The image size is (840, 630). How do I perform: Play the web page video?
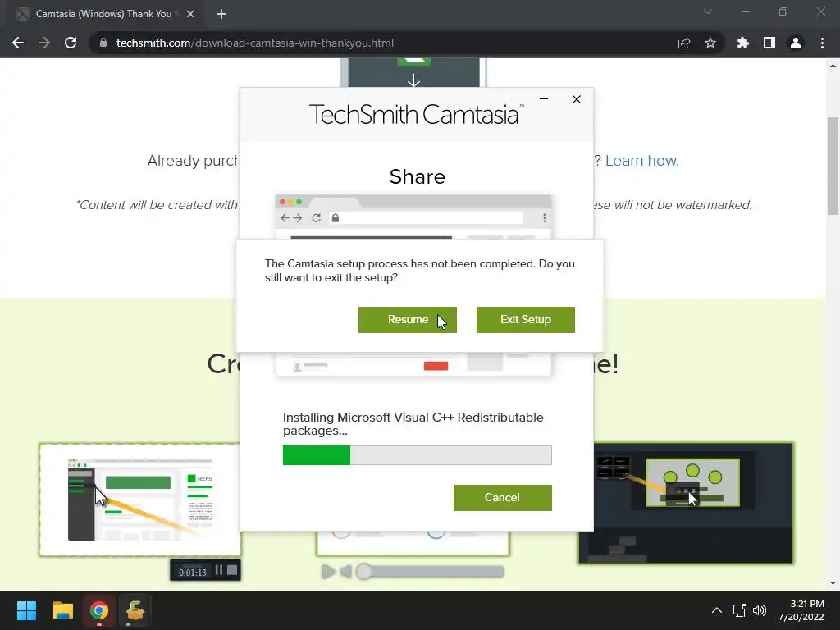click(328, 572)
